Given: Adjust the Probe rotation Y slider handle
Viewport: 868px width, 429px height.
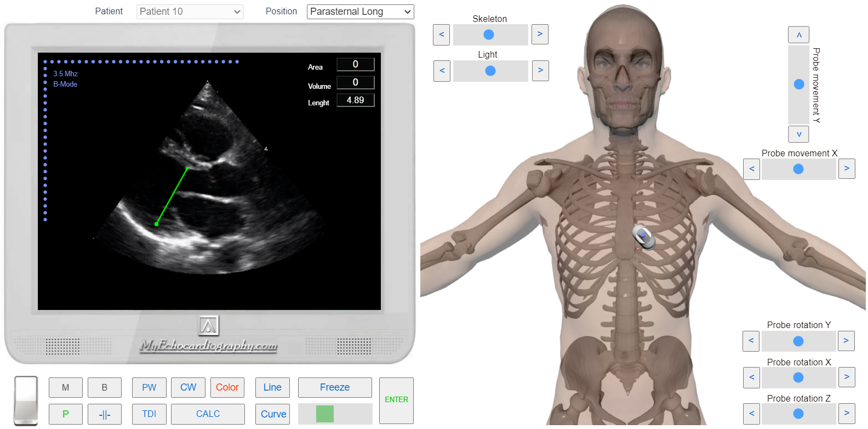Looking at the screenshot, I should pos(798,341).
